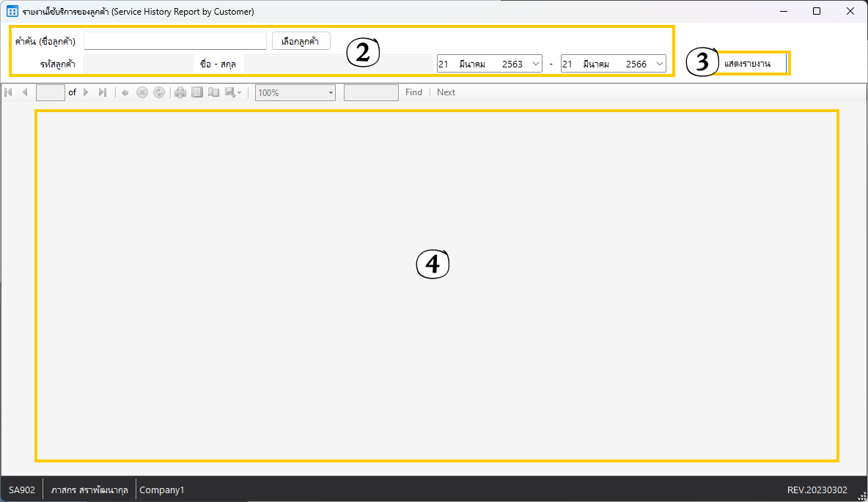Open end date picker dropdown (2566)
Screen dimensions: 868x502
pyautogui.click(x=658, y=64)
